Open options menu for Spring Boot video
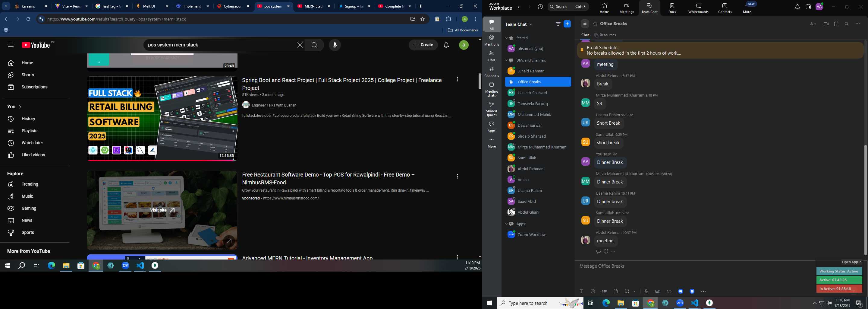868x309 pixels. point(457,79)
